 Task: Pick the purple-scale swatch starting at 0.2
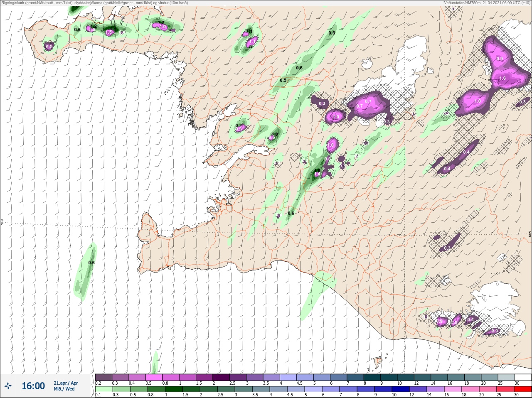tap(103, 377)
